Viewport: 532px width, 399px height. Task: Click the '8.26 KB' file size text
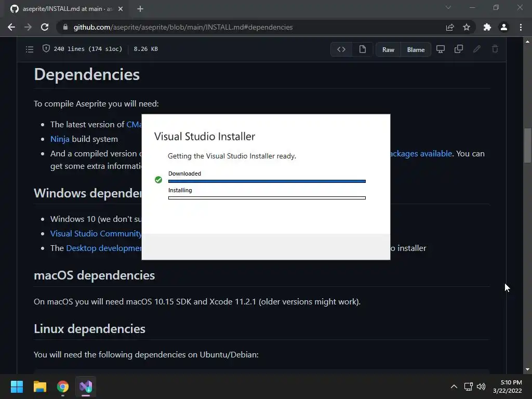146,49
